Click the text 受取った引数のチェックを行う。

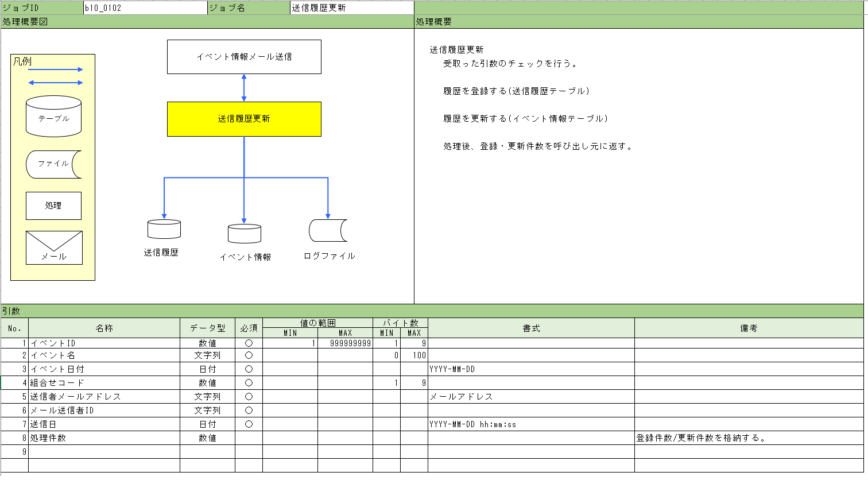(510, 64)
